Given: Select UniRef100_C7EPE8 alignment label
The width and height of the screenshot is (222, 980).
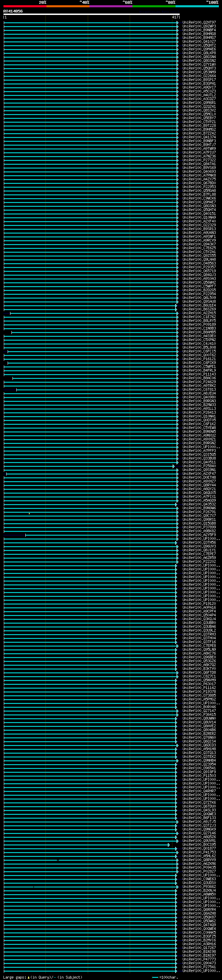Looking at the screenshot, I should click(199, 646).
